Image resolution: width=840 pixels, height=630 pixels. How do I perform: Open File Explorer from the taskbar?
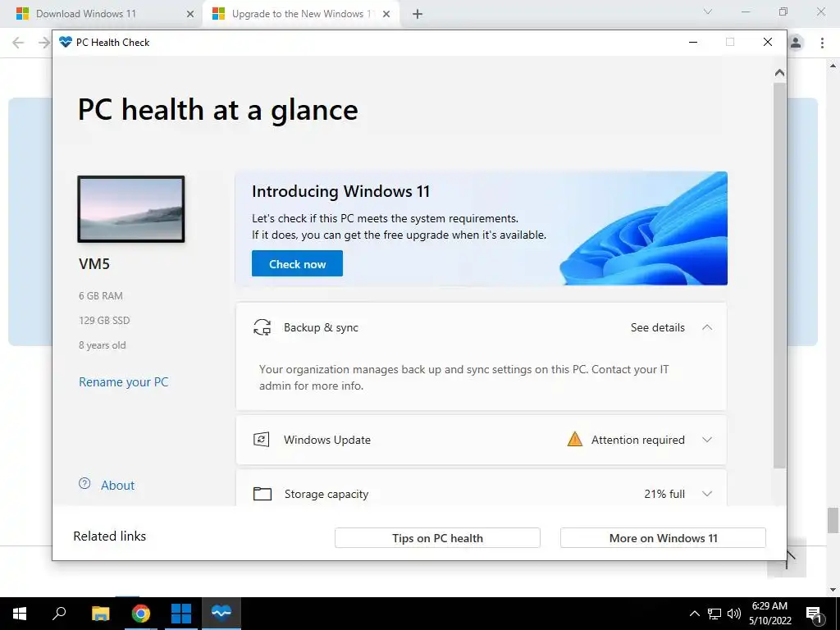100,614
